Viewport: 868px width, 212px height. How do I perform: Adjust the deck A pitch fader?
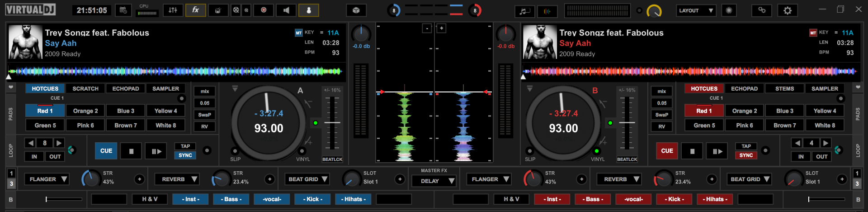(x=332, y=123)
